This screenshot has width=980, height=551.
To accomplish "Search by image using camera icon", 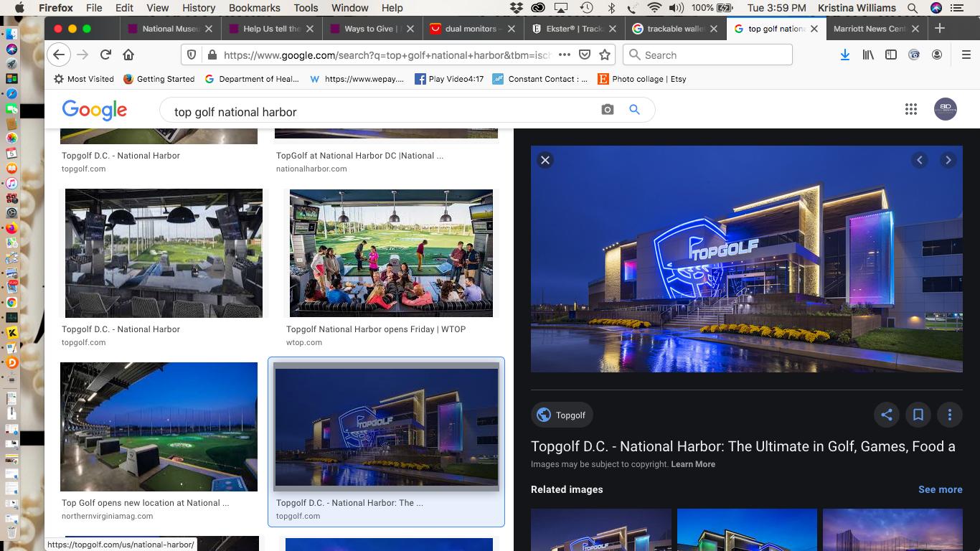I will pos(608,110).
